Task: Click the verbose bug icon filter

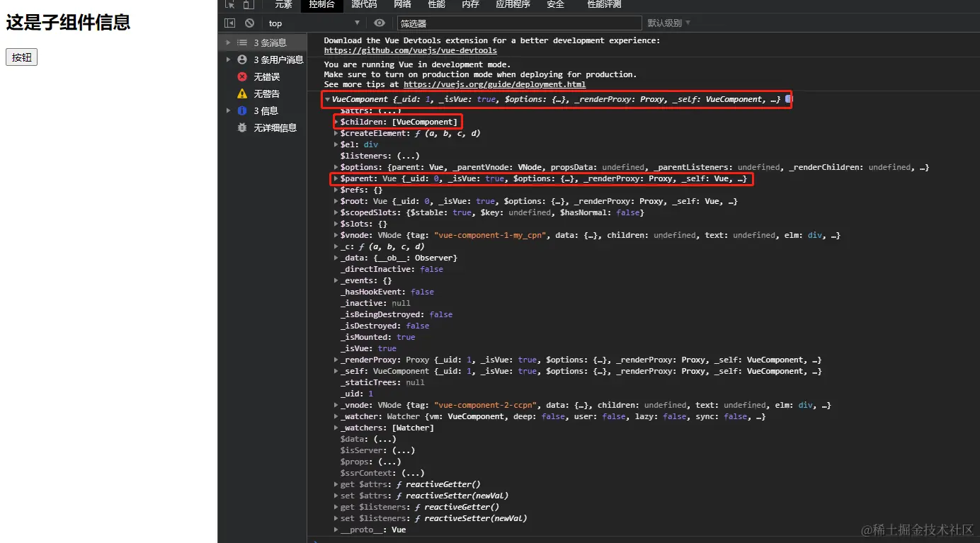Action: 242,127
